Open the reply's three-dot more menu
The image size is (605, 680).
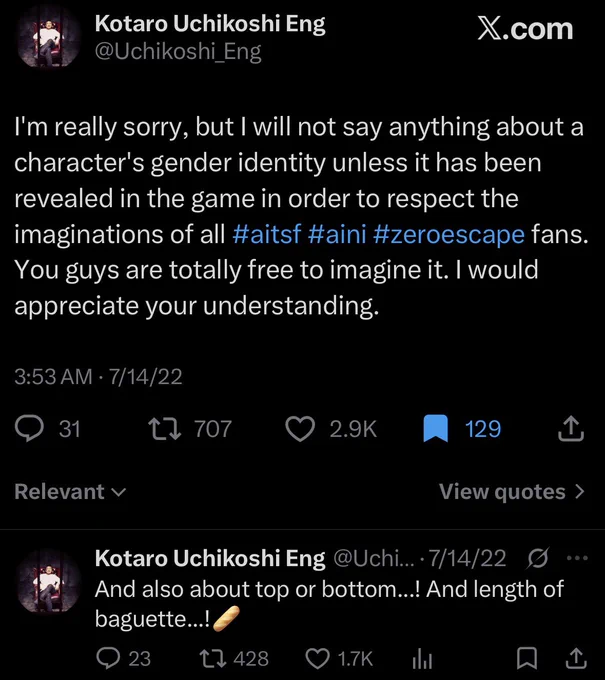click(578, 558)
